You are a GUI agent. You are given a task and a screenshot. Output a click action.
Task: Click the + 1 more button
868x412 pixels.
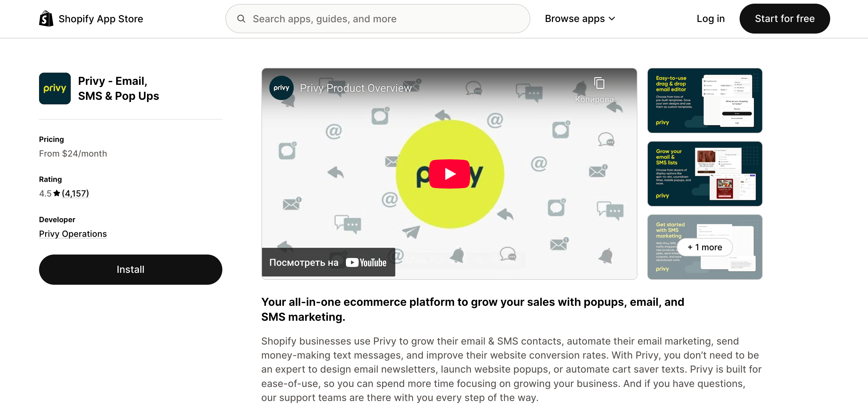click(x=705, y=247)
